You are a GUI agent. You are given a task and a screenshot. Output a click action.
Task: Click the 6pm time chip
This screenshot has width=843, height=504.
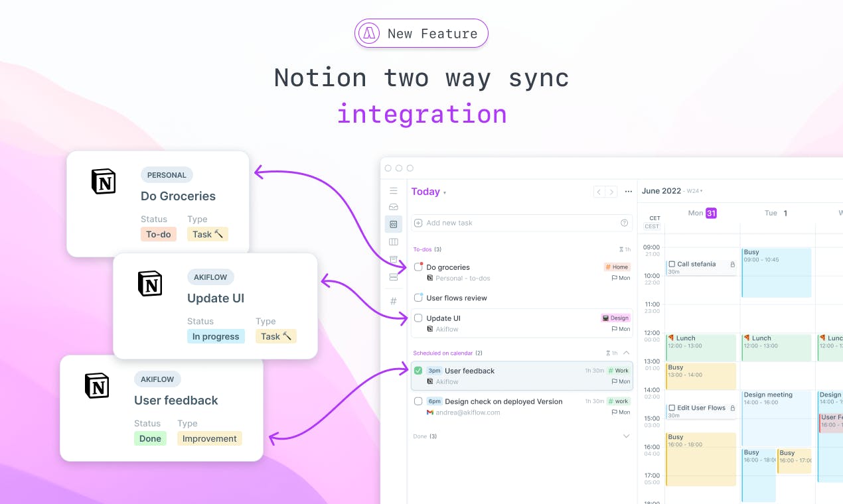tap(434, 401)
